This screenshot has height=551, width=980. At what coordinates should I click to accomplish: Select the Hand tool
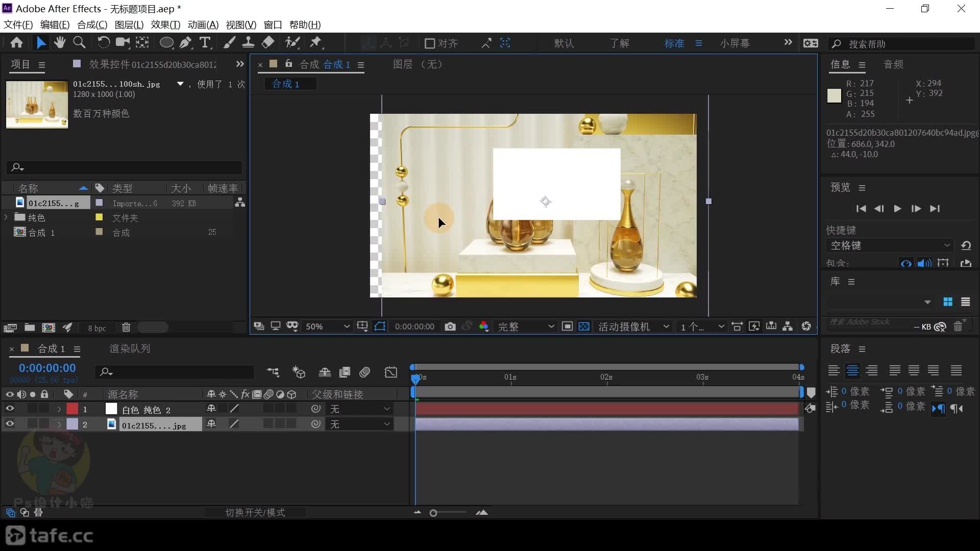pos(60,43)
